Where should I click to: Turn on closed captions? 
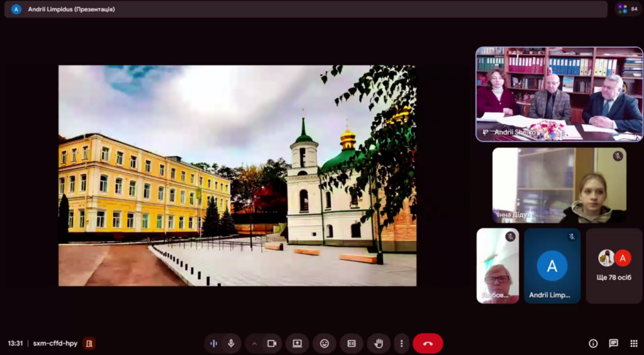[352, 343]
